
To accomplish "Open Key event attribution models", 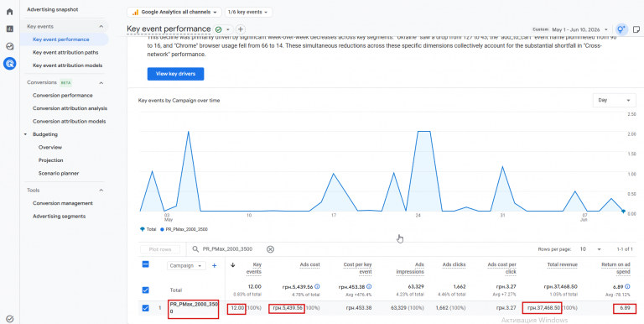I will point(68,65).
